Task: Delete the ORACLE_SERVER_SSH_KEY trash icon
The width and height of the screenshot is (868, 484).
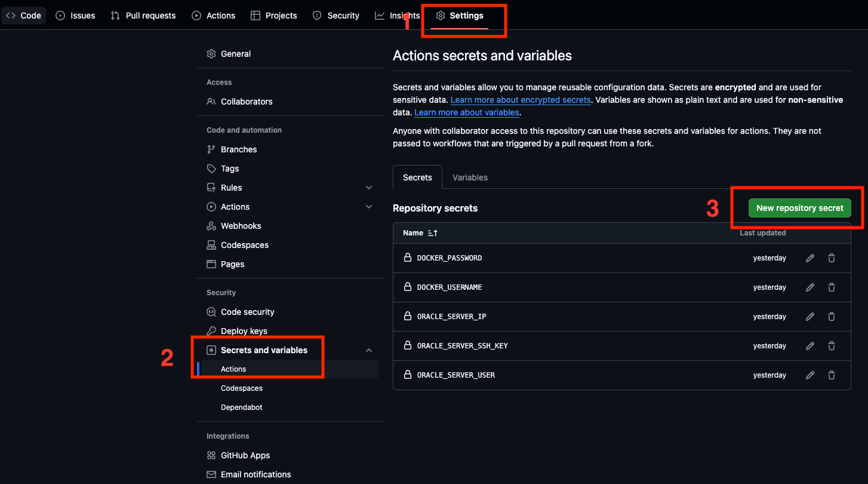Action: click(832, 346)
